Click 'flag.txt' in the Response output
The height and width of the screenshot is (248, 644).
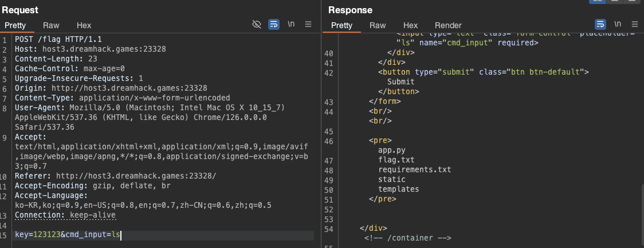pos(396,160)
